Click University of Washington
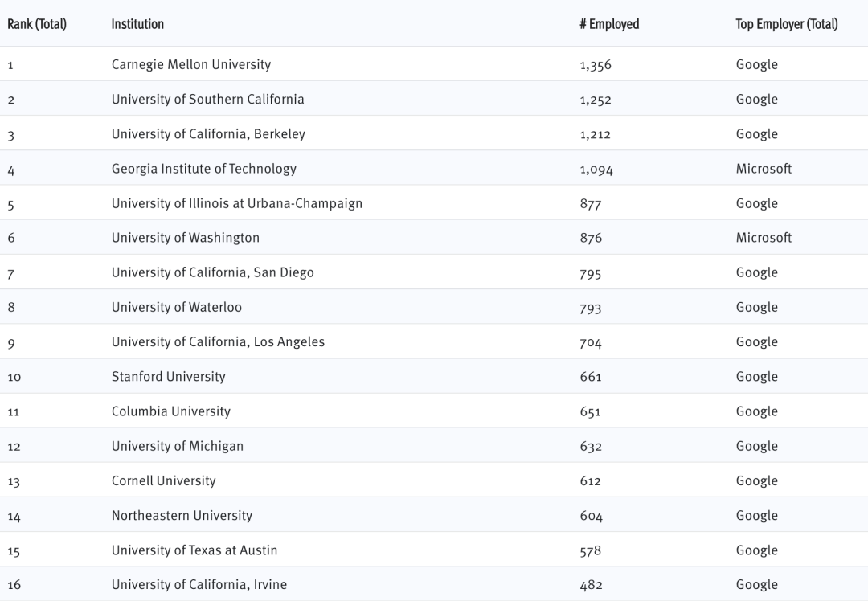 pos(186,238)
